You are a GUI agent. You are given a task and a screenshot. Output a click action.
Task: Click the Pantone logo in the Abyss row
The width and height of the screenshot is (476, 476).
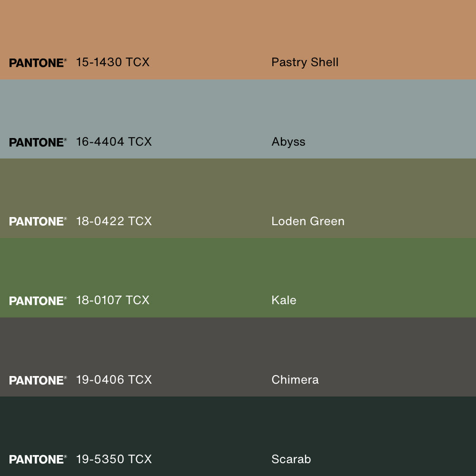point(38,142)
